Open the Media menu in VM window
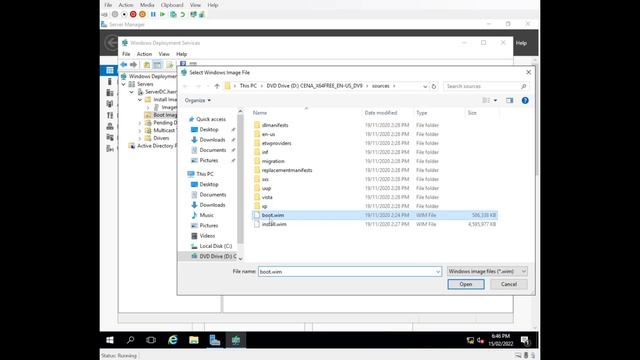Viewport: 640px width, 360px height. 147,5
